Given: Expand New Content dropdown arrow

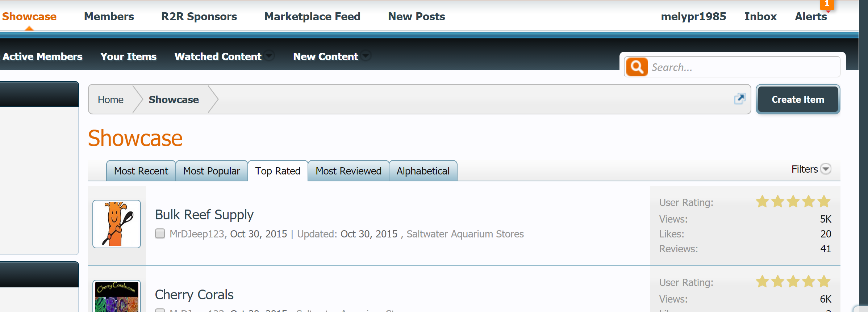Looking at the screenshot, I should [366, 56].
